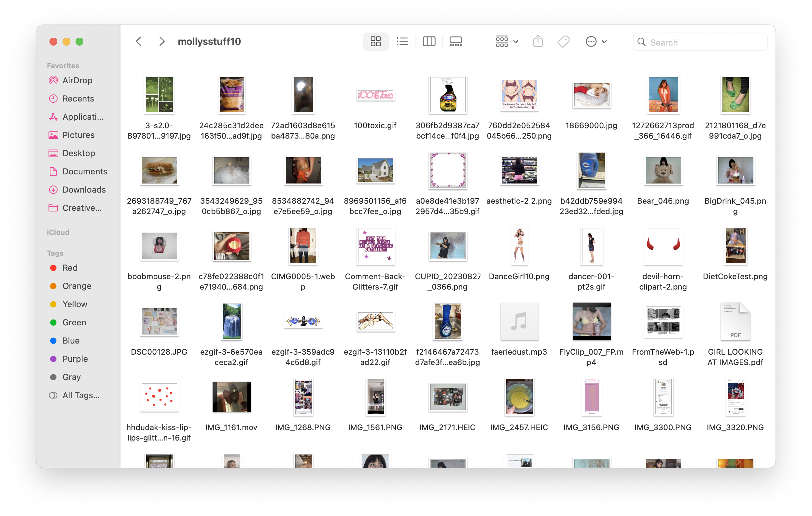Switch to list view
This screenshot has width=812, height=516.
tap(402, 41)
